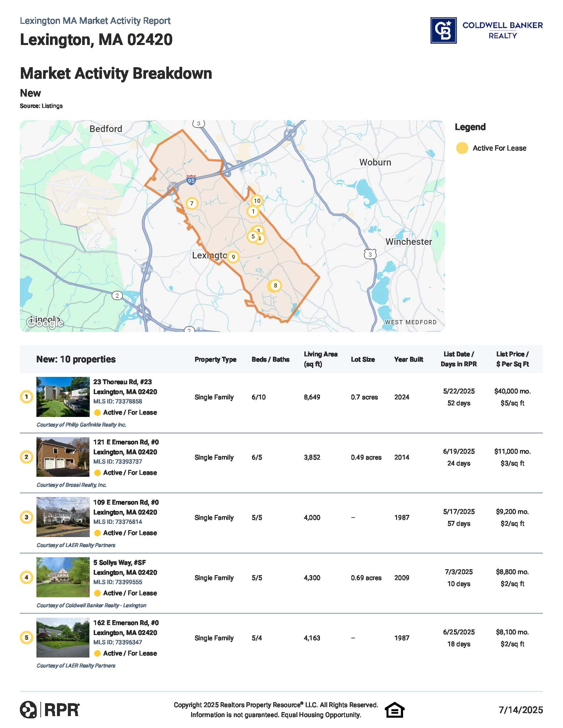Click the Active For Lease legend dot
Viewport: 563px width, 728px height.
coord(462,148)
